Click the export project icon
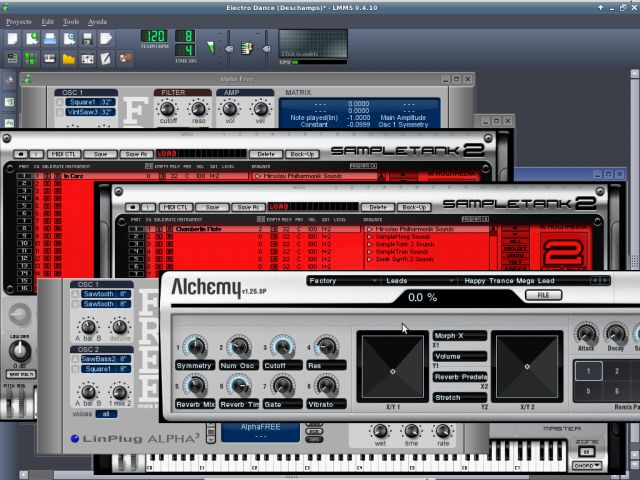This screenshot has width=640, height=480. [x=106, y=39]
